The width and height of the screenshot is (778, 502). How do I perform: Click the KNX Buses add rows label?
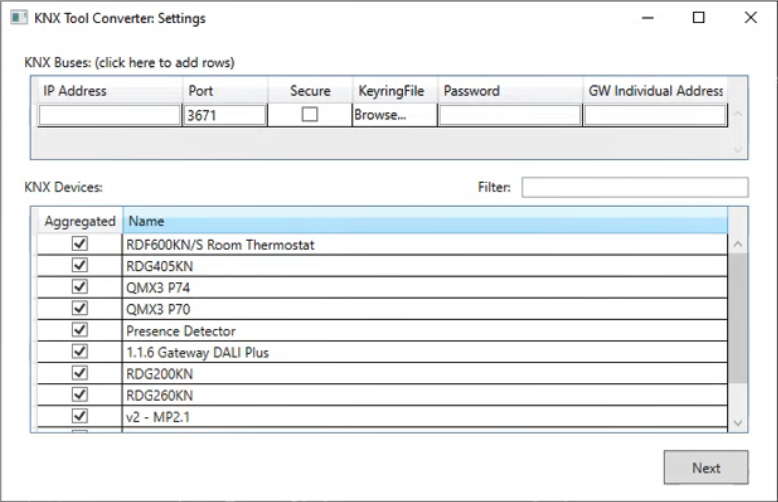(x=129, y=63)
